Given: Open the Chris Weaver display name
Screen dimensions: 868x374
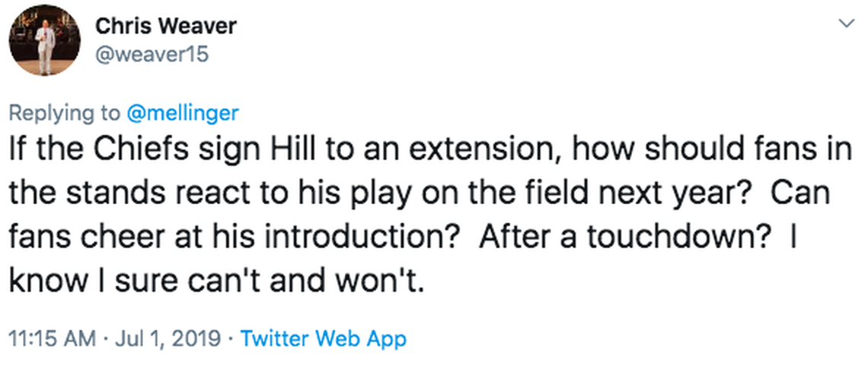Looking at the screenshot, I should [165, 26].
